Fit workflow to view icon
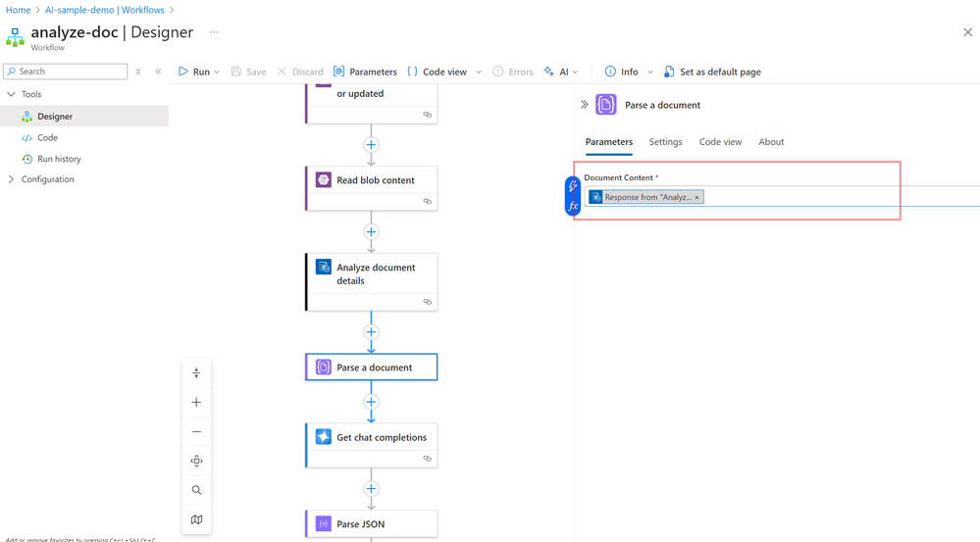Screen dimensions: 980x542 196,461
